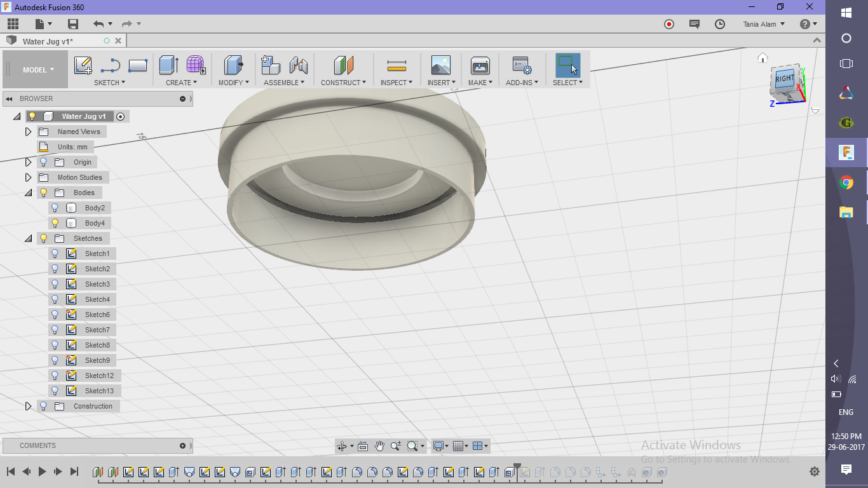The width and height of the screenshot is (868, 488).
Task: Open the ASSEMBLE menu
Action: pyautogui.click(x=284, y=83)
